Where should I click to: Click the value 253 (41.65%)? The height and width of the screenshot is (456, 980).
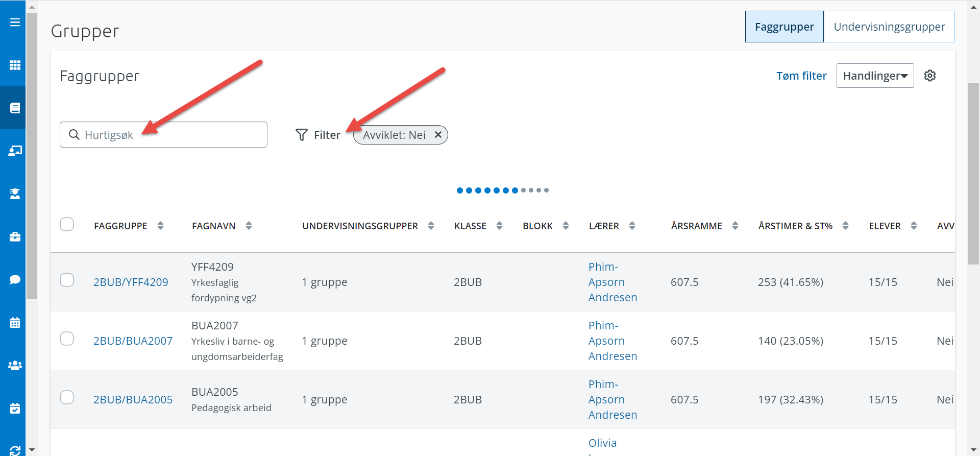791,282
